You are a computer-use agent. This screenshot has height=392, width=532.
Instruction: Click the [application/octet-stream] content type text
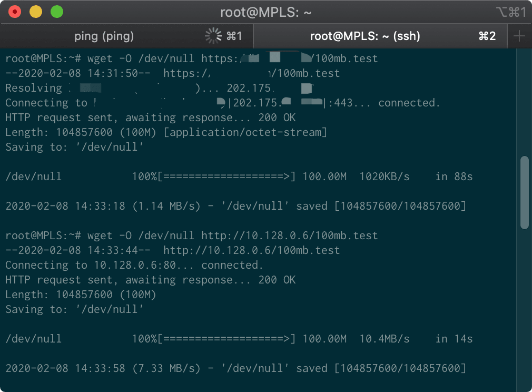[x=245, y=132]
